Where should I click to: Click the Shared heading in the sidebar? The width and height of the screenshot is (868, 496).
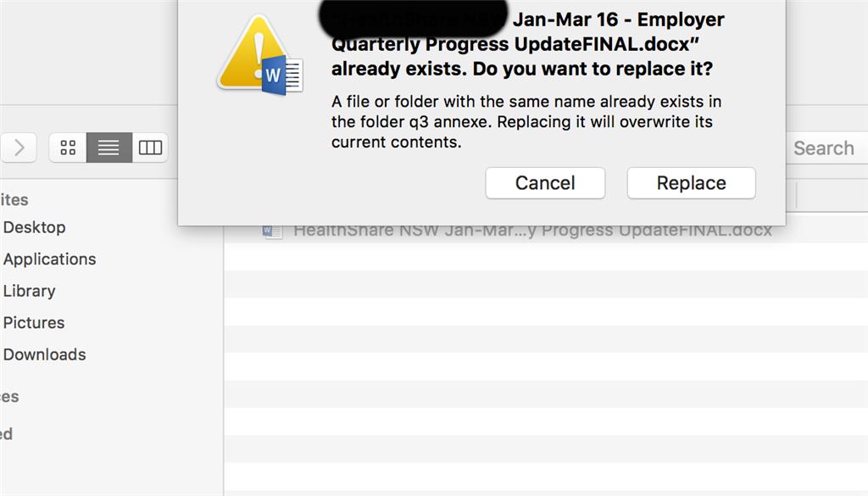click(7, 434)
